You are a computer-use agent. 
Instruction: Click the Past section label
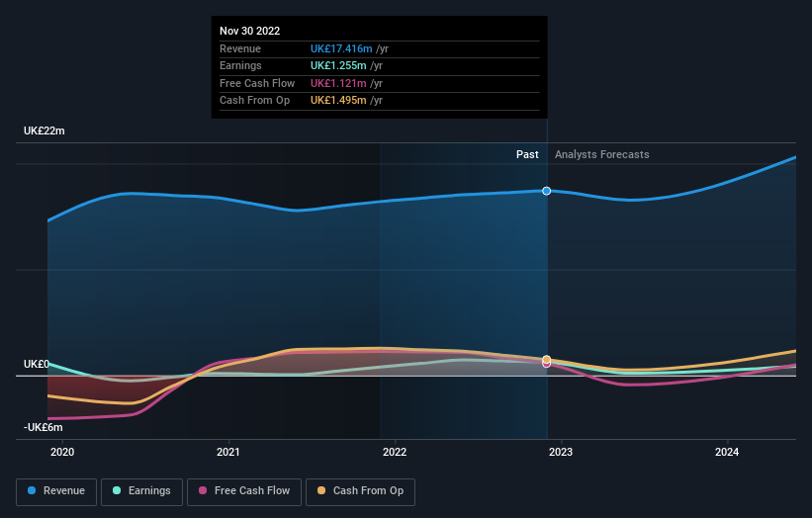click(527, 154)
